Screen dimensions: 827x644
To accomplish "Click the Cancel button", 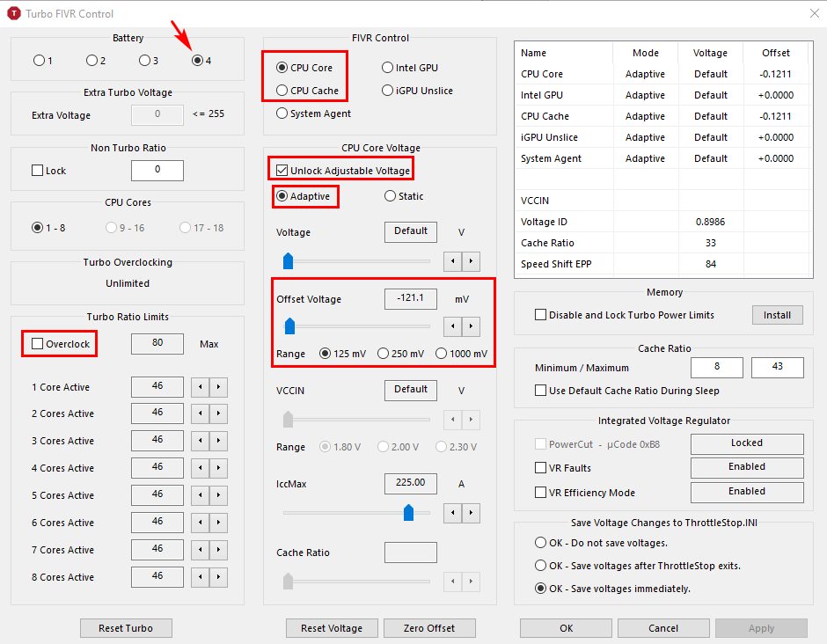I will 663,628.
